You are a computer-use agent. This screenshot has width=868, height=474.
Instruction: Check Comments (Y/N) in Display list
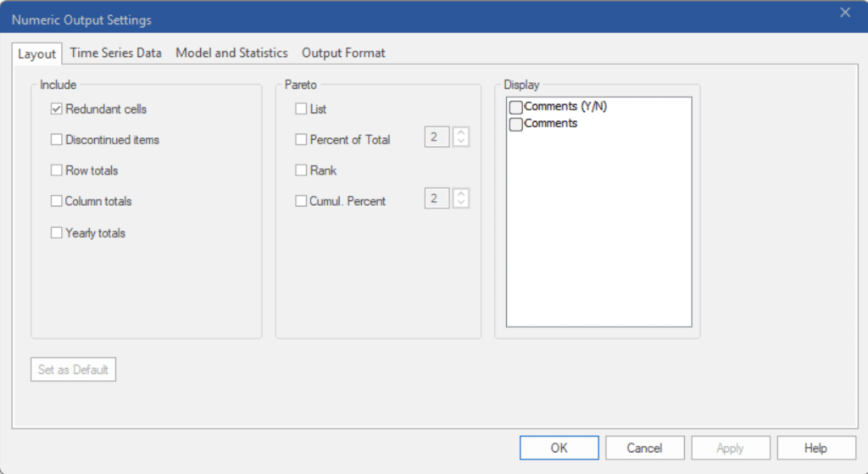click(x=515, y=108)
